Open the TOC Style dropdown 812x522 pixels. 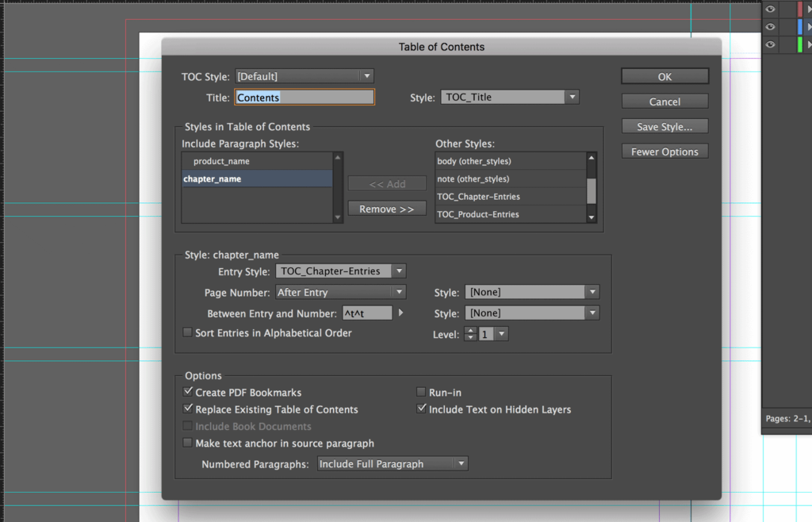[x=304, y=76]
